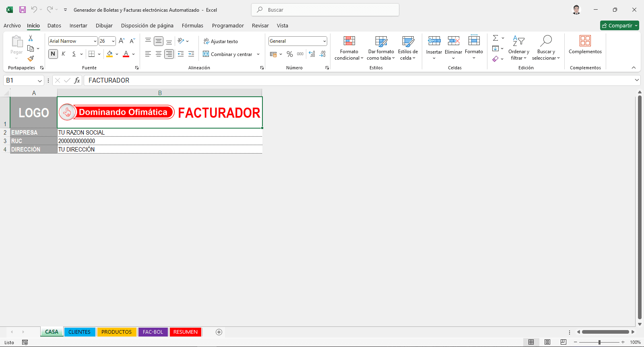Screen dimensions: 644x347
Task: Collapse the ribbon with chevron
Action: 634,68
